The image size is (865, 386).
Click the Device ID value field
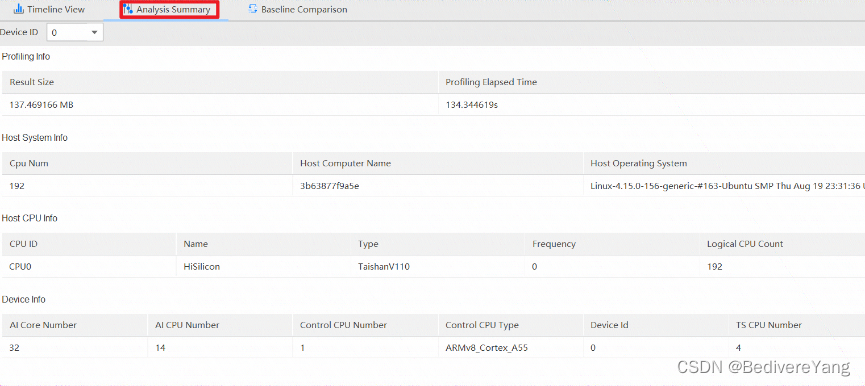coord(75,33)
